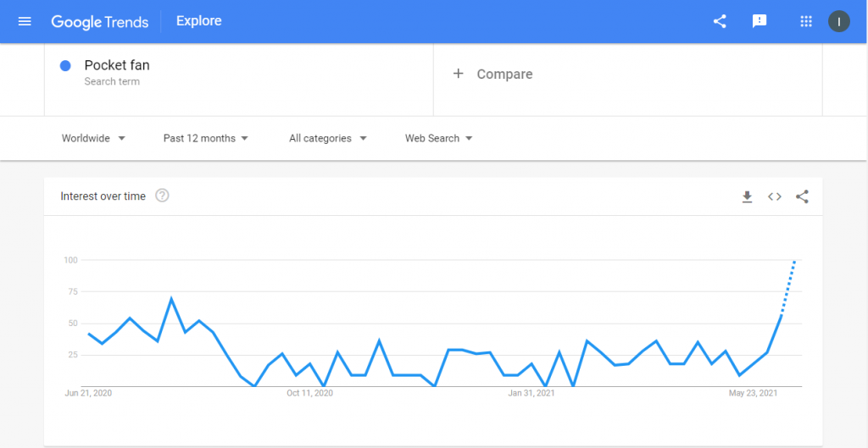
Task: Click the Google Trends logo
Action: coord(100,21)
